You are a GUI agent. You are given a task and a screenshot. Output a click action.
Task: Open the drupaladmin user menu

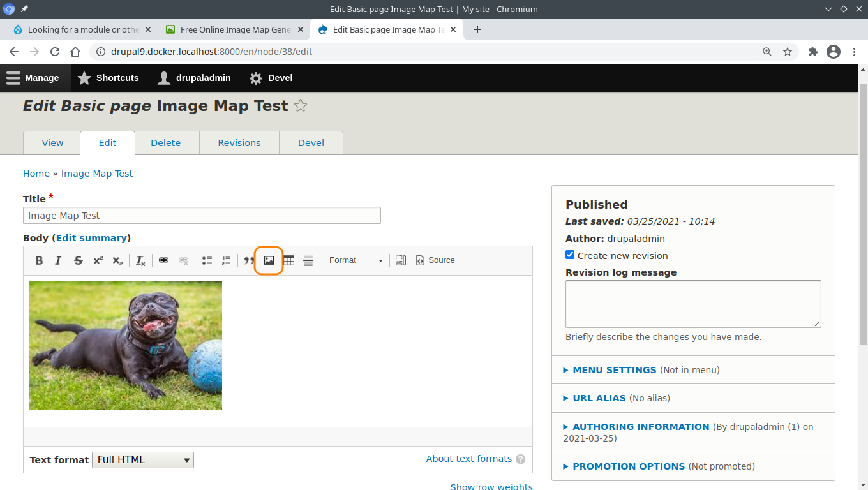(195, 78)
